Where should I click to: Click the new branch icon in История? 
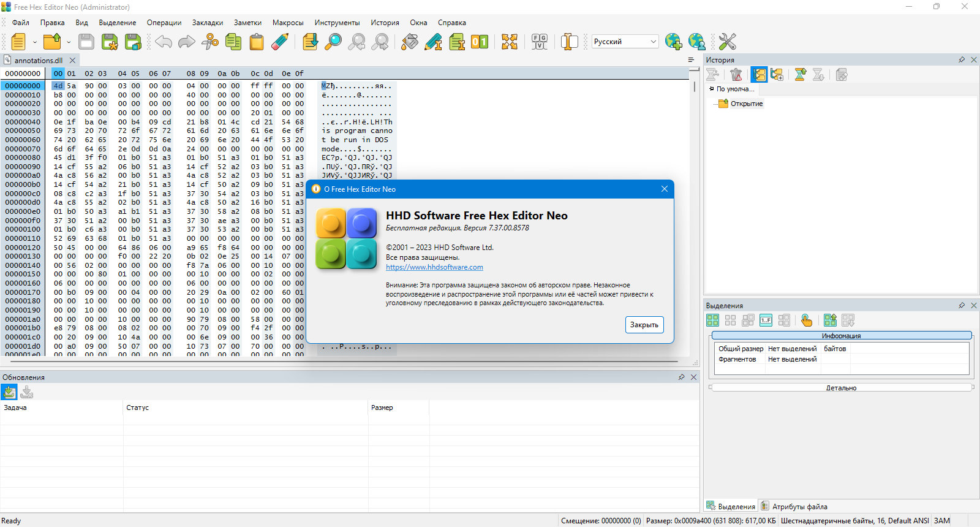click(x=777, y=75)
